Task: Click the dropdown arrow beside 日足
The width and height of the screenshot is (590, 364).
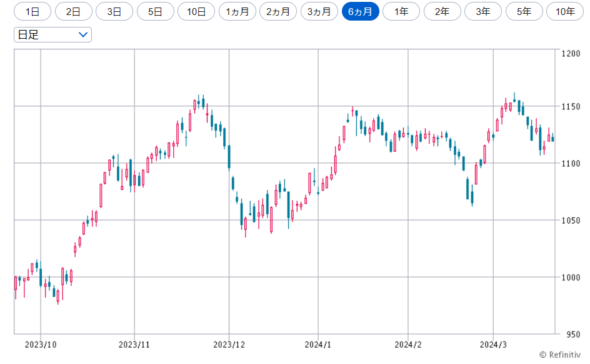Action: click(83, 35)
